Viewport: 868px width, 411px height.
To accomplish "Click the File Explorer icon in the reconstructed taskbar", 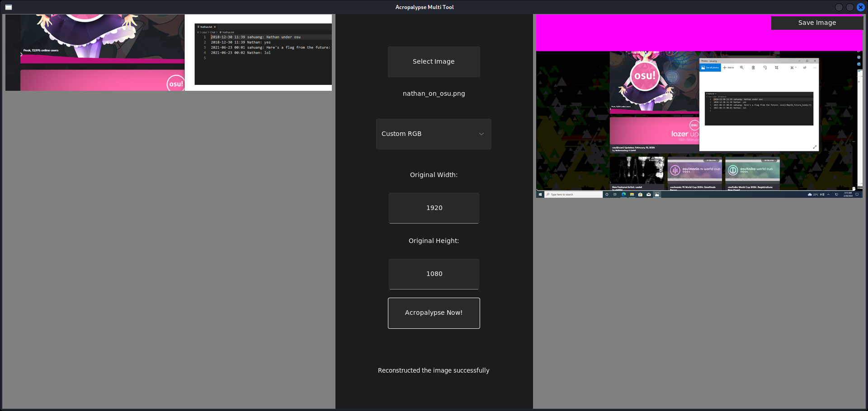I will click(x=632, y=195).
